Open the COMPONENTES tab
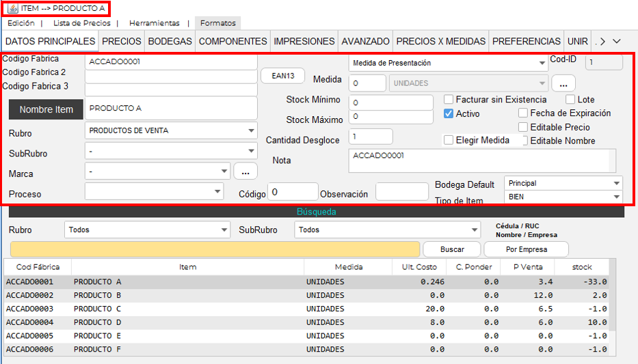This screenshot has width=638, height=364. tap(232, 42)
